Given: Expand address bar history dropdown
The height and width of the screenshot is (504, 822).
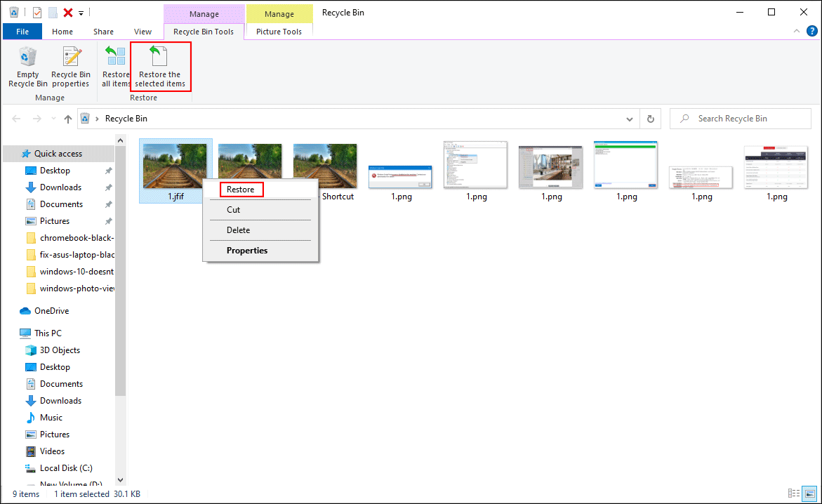Looking at the screenshot, I should pos(629,119).
